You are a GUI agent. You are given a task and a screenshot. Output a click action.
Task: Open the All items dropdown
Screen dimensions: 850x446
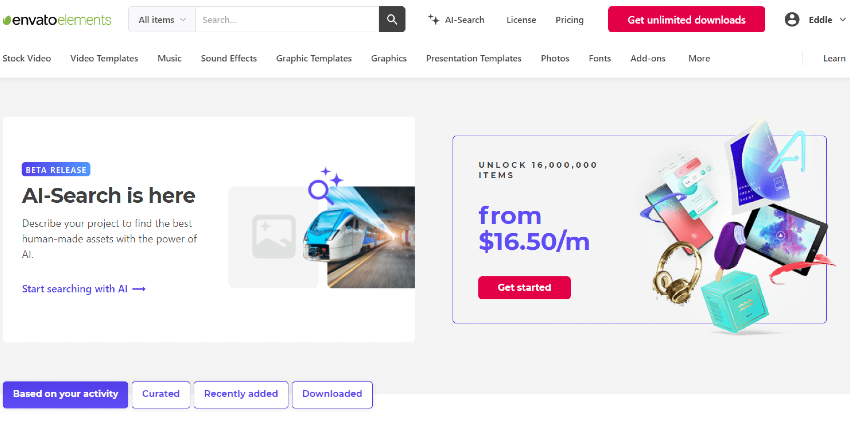point(161,19)
